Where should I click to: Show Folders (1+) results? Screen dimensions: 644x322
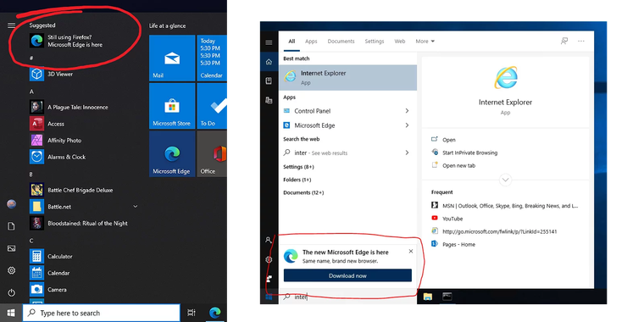pos(297,180)
